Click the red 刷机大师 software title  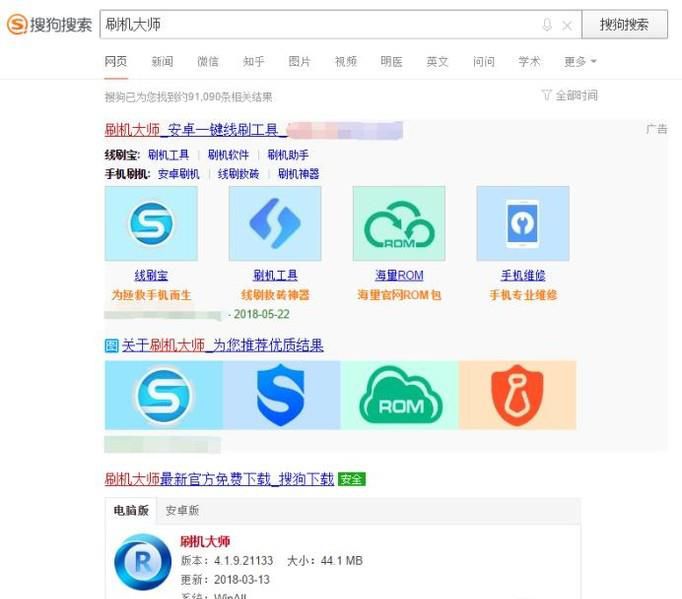(x=205, y=542)
